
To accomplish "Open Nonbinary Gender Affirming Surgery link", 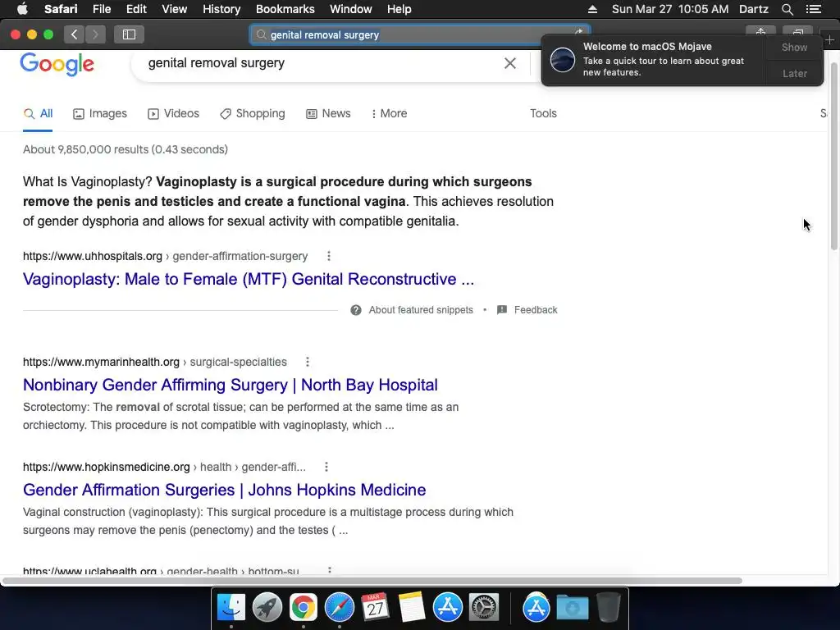I will click(231, 385).
